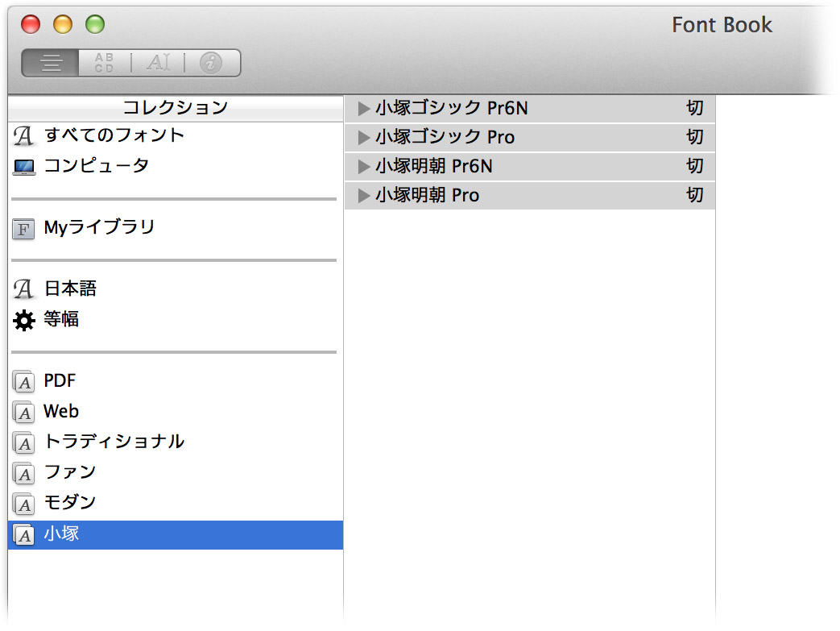Click the 小塚明朝 Pr6N font name

point(434,166)
